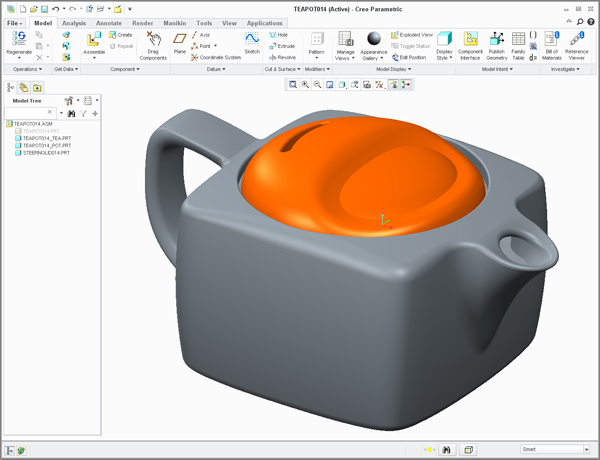This screenshot has width=600, height=460.
Task: Switch to the Analysis ribbon tab
Action: tap(74, 22)
